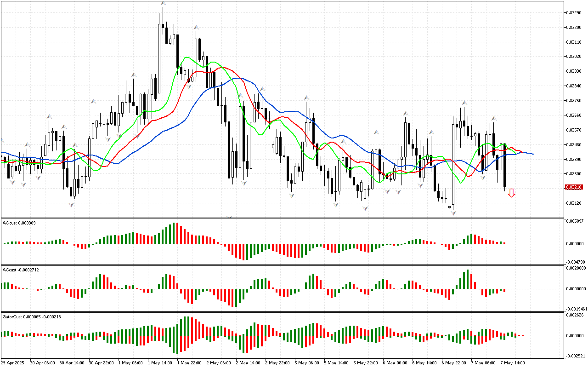Click the ACcust -0.0002712 indicator label
This screenshot has height=368, width=588.
pos(21,270)
